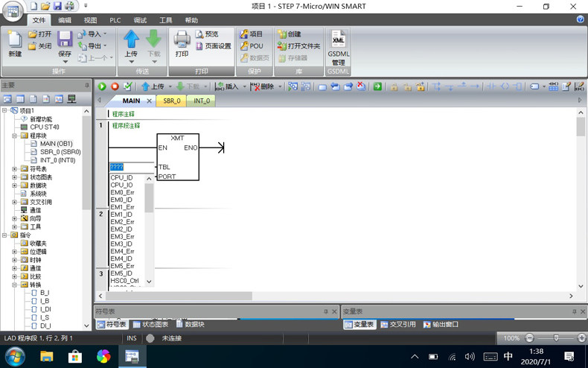Click the insert coil toolbar icon
The image size is (588, 368).
click(505, 86)
